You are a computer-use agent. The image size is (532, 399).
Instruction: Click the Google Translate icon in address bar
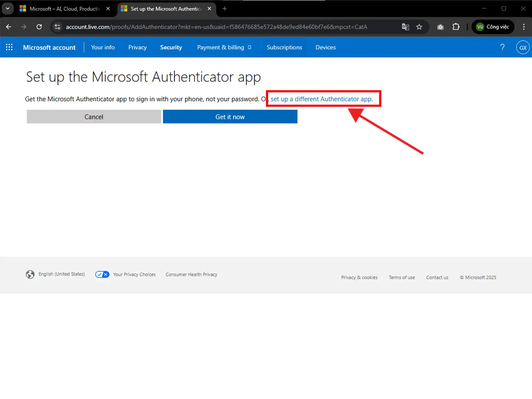405,27
